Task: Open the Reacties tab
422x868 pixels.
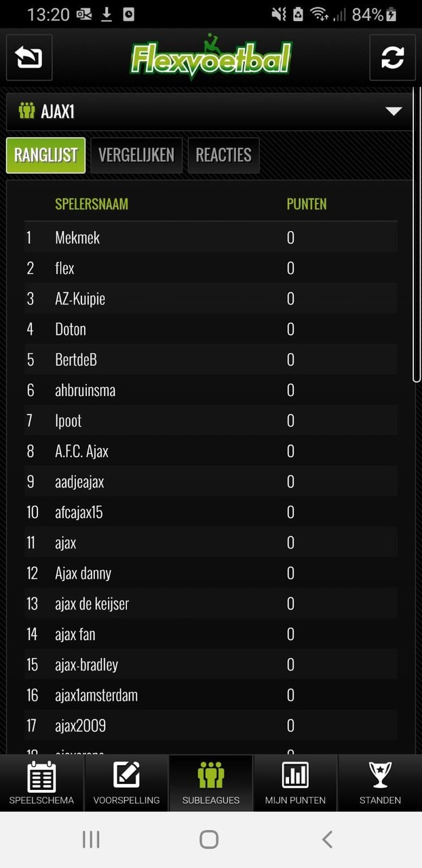Action: coord(223,155)
